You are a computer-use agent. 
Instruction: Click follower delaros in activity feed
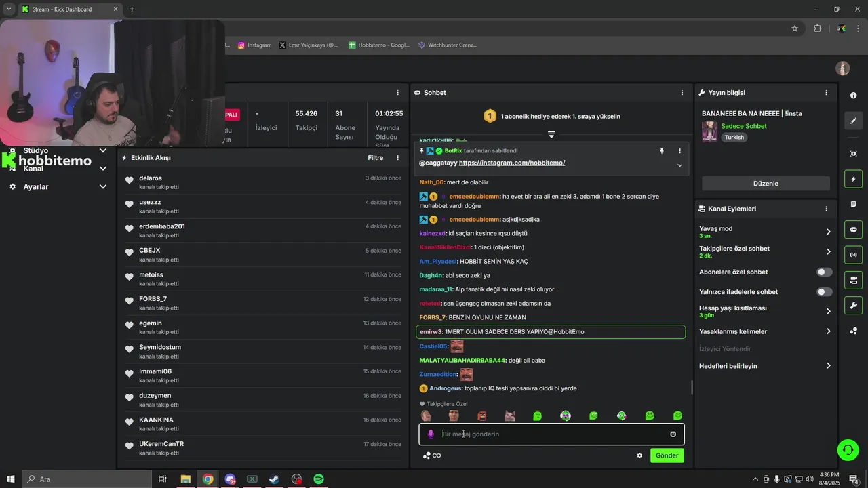pos(151,178)
